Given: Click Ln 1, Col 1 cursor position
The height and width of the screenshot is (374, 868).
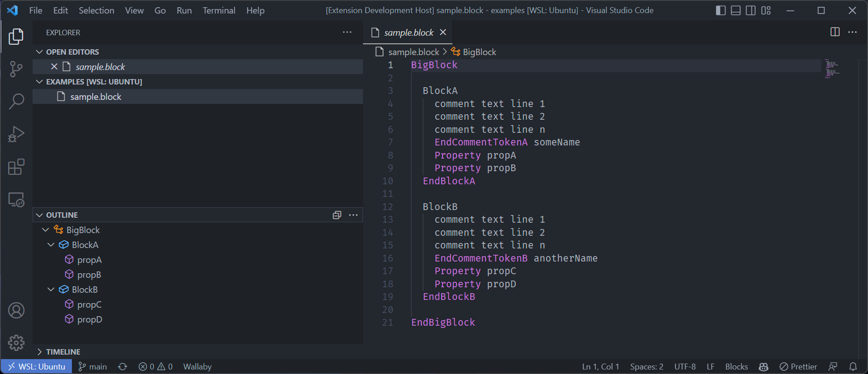Looking at the screenshot, I should point(600,367).
